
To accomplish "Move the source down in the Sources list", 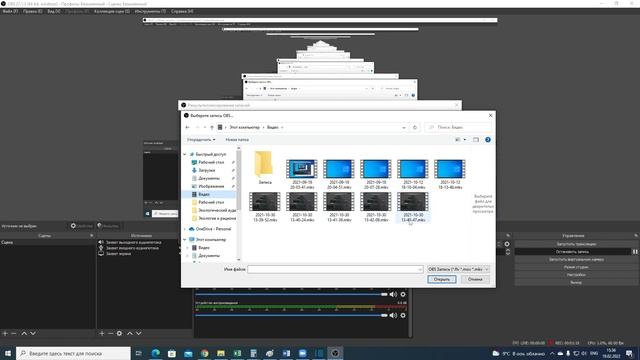I will pos(139,333).
